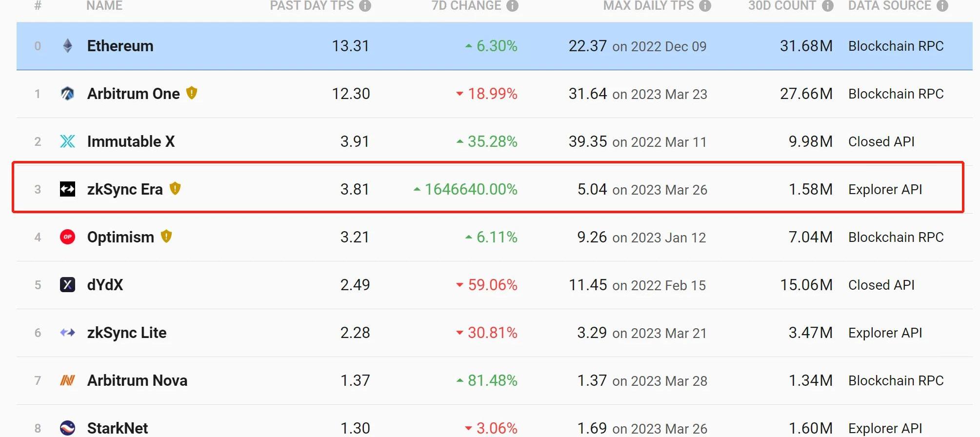Click the Ethereum logo icon
Screen dimensions: 980x437
pos(68,46)
